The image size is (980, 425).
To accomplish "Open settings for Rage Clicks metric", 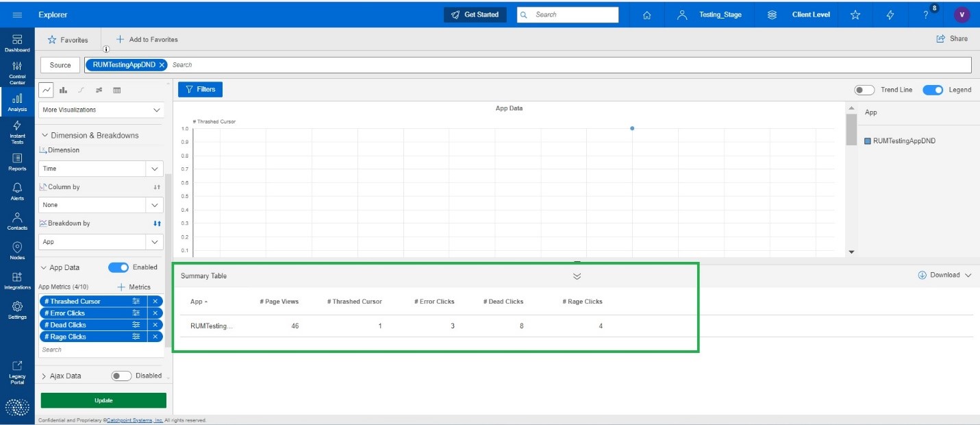I will [136, 337].
